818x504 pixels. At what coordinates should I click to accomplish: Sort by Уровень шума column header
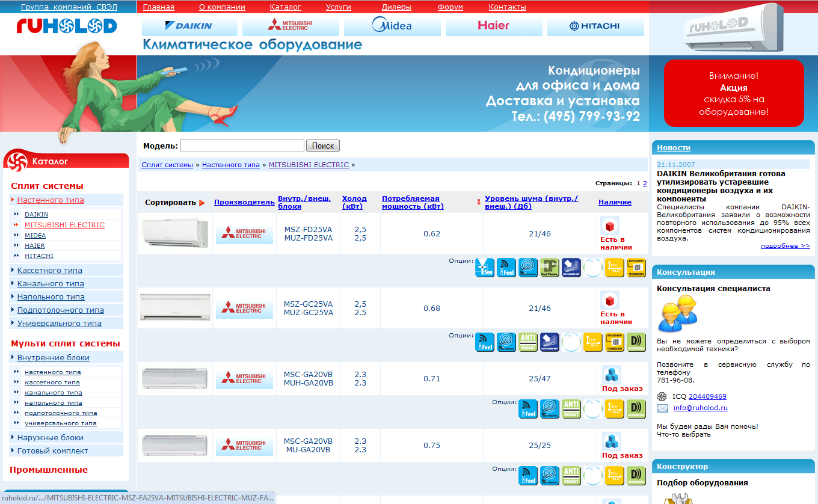coord(532,203)
